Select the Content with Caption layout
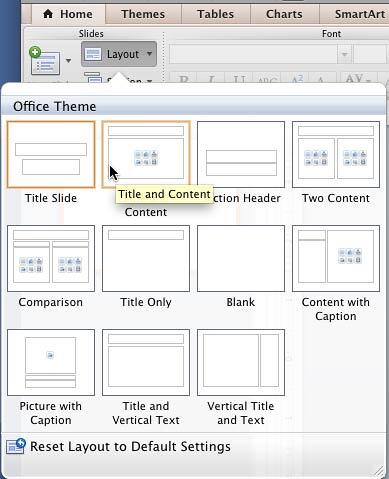 [x=336, y=258]
